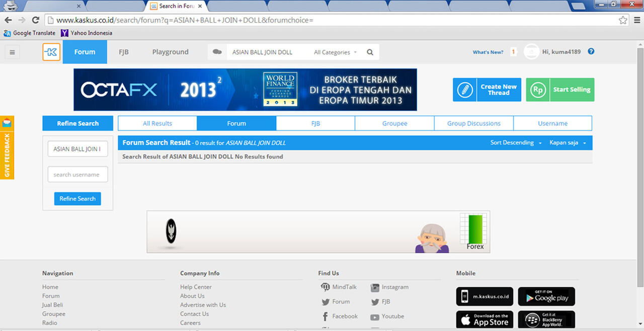Click the Kaskus logo icon
Screen dimensions: 644x331
tap(51, 52)
